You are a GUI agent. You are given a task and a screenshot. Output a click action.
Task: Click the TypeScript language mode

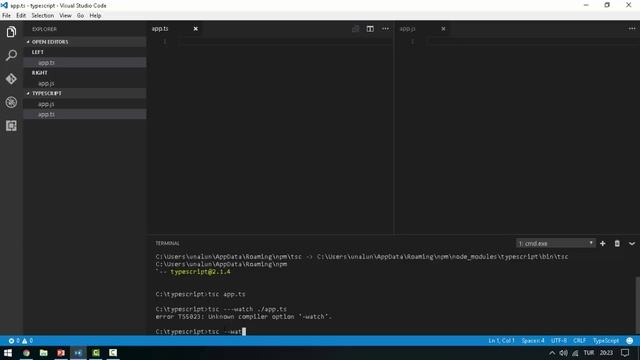[x=606, y=340]
